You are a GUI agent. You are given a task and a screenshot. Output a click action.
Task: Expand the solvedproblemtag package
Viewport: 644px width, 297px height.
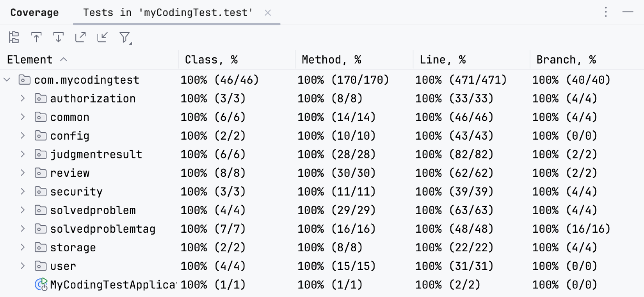[23, 228]
